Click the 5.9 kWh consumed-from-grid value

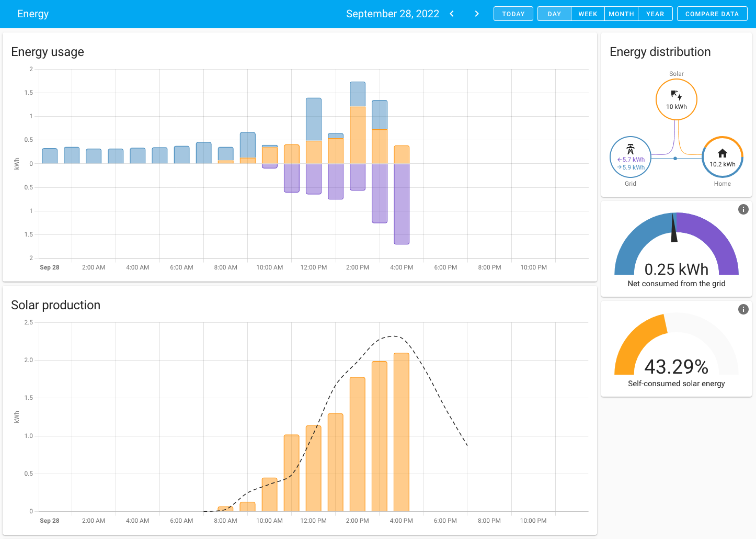(x=633, y=167)
